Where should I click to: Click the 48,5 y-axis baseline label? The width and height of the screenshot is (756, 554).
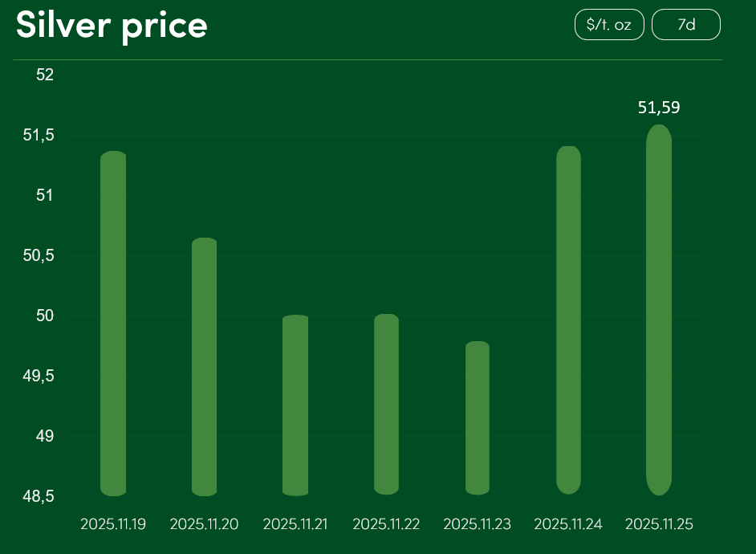[39, 496]
